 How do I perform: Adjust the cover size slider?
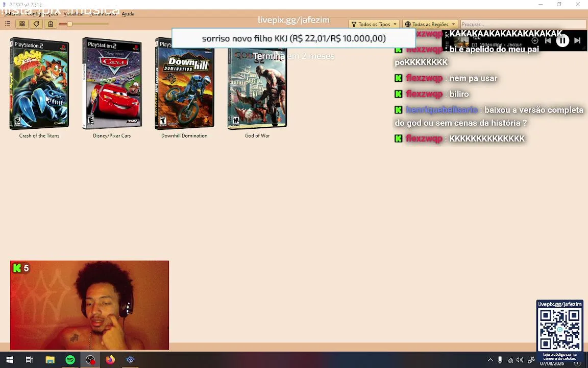point(84,24)
